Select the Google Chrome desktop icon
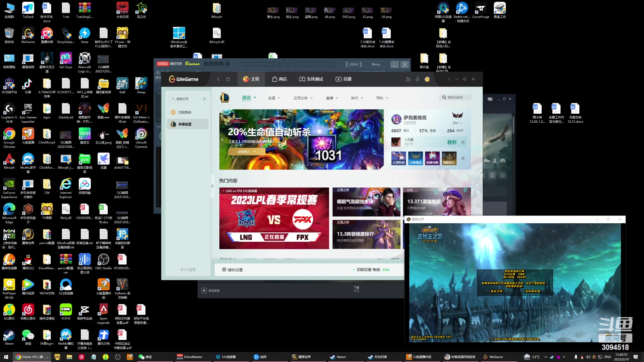The height and width of the screenshot is (362, 644). pyautogui.click(x=9, y=138)
